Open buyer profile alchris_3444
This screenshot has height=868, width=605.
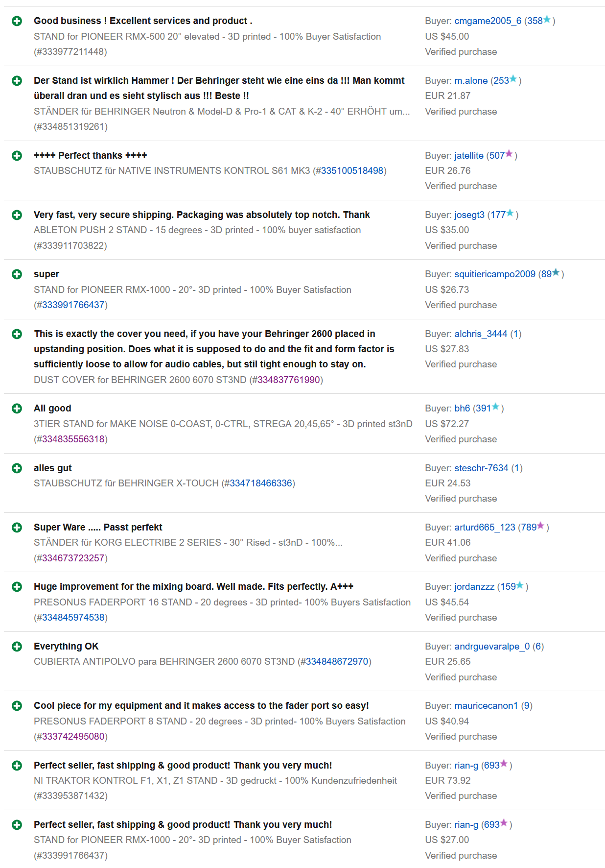click(481, 334)
